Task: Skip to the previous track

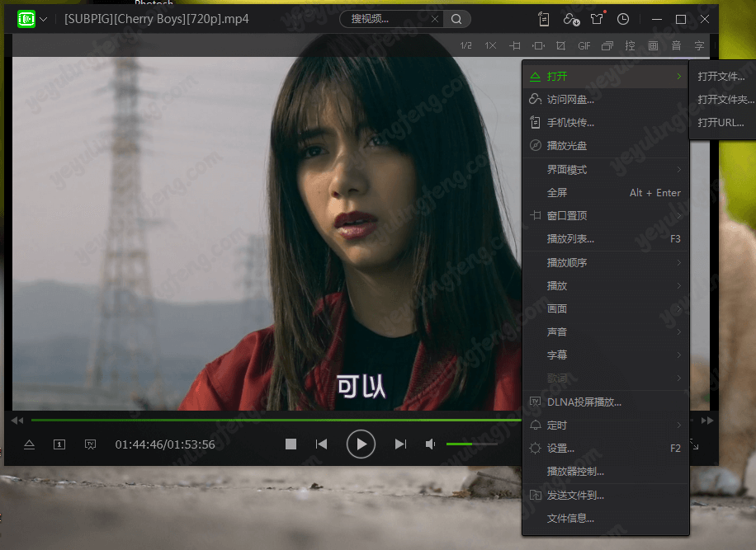Action: [322, 444]
